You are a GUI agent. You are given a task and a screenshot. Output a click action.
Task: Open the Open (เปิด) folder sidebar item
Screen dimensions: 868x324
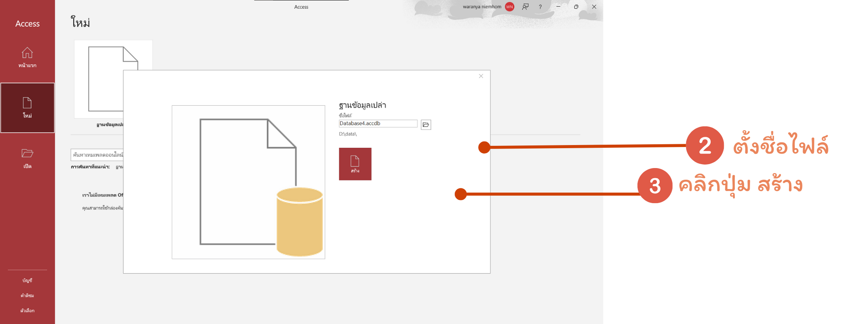click(27, 158)
